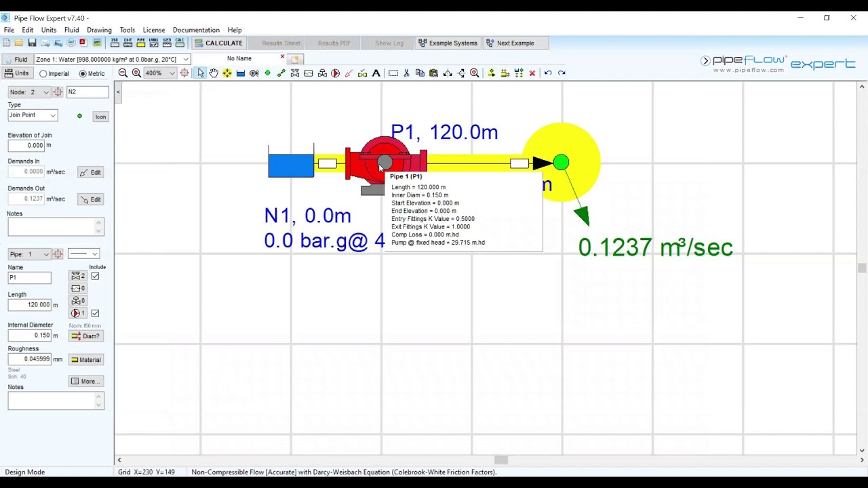
Task: Toggle the ISO isometric view icon
Action: (x=115, y=43)
